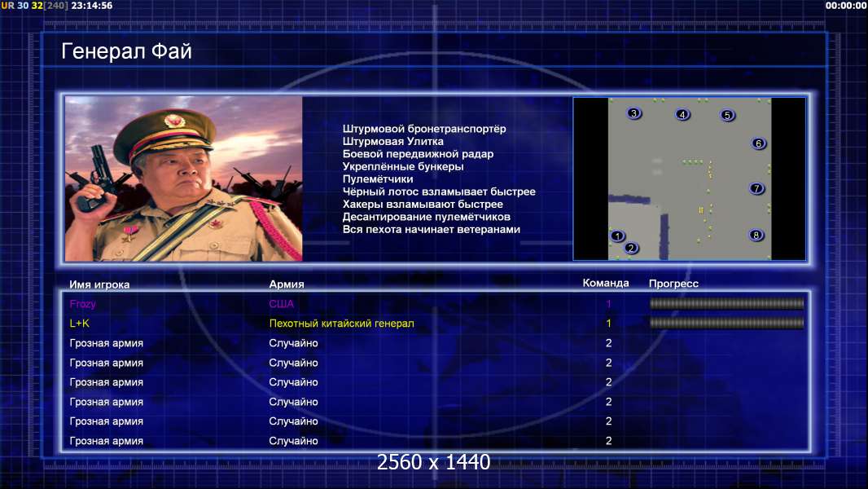The height and width of the screenshot is (489, 868).
Task: Click the 'Имя игрока' column header
Action: [99, 284]
